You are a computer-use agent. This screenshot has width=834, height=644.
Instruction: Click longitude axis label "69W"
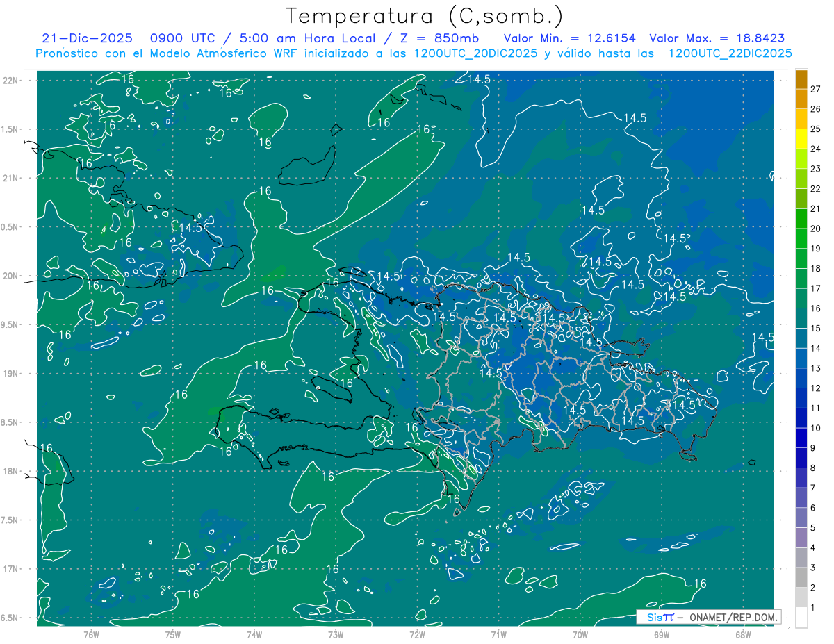[662, 634]
